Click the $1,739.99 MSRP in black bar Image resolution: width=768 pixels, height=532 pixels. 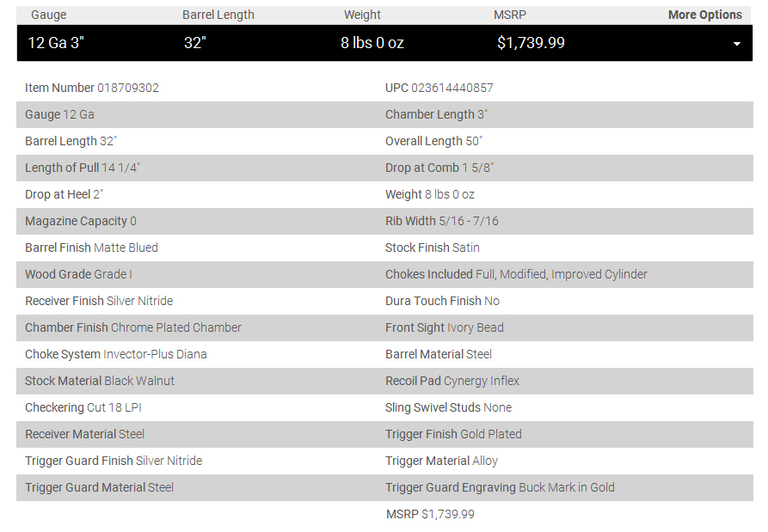point(531,43)
